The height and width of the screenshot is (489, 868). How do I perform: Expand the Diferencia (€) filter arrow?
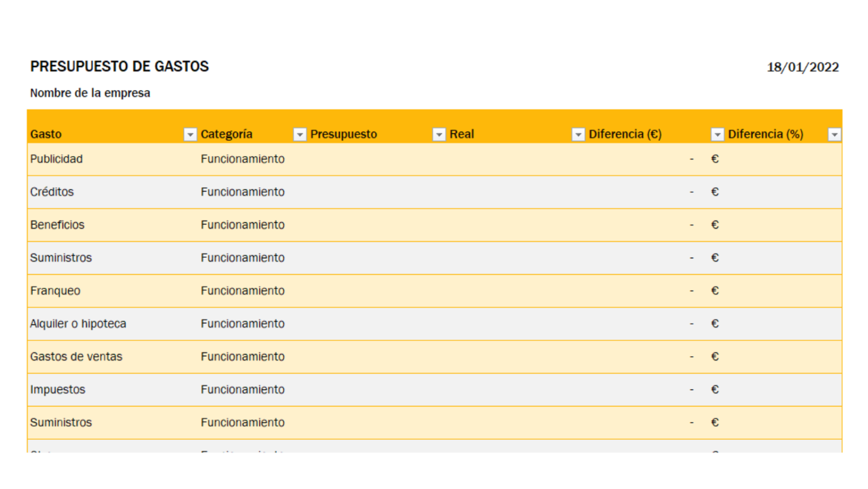pyautogui.click(x=717, y=135)
